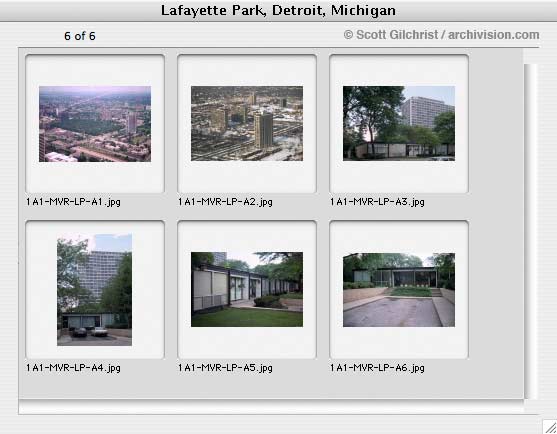Click empty gray area right of A3 slide
This screenshot has width=557, height=434.
tap(496, 124)
